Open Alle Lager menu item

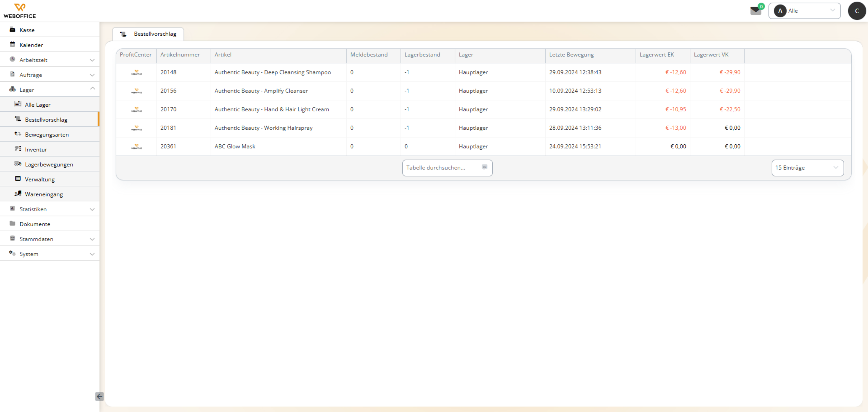[x=50, y=105]
